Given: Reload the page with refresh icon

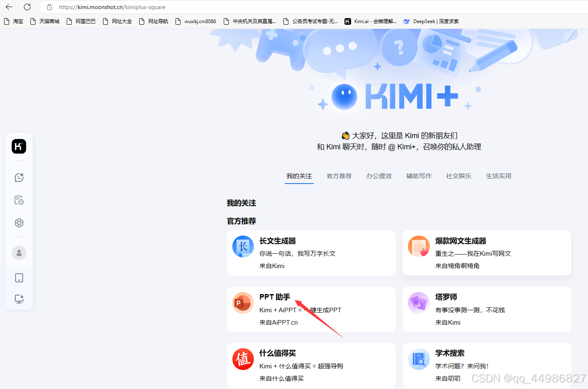Looking at the screenshot, I should 27,7.
